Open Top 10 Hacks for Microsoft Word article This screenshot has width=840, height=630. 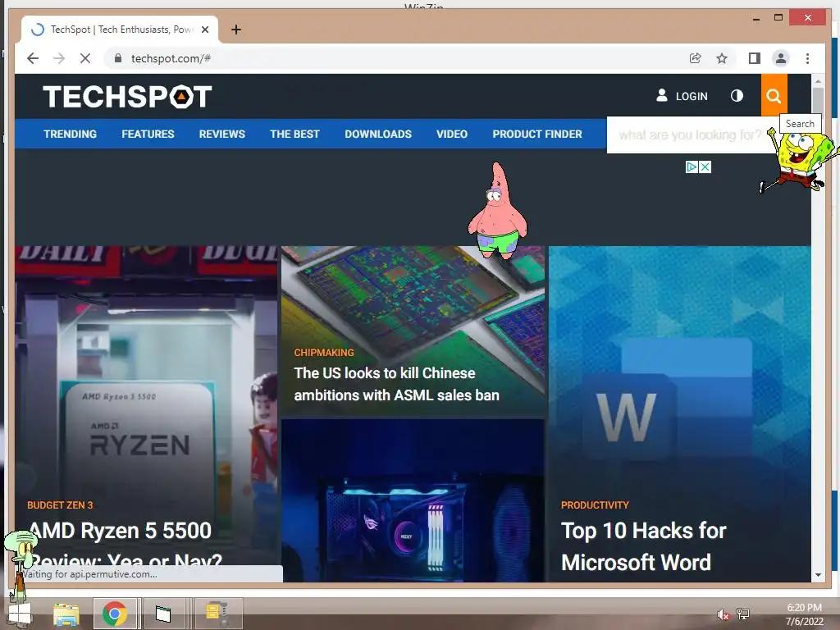643,546
